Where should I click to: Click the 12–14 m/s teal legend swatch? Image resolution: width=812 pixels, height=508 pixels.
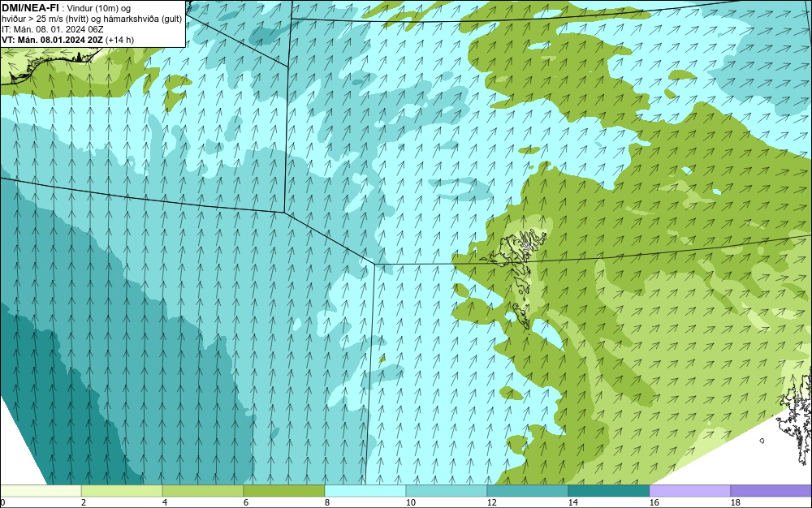pyautogui.click(x=528, y=490)
